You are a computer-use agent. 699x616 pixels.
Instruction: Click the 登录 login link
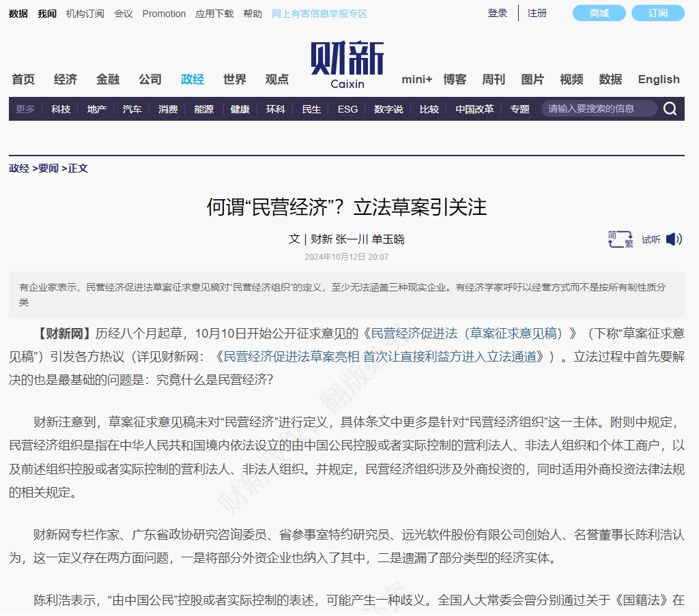[x=497, y=13]
